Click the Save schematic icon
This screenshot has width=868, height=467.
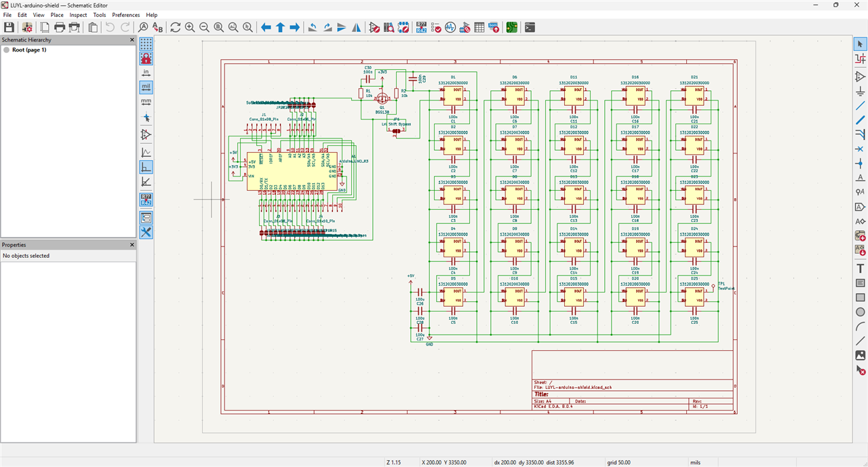click(9, 27)
